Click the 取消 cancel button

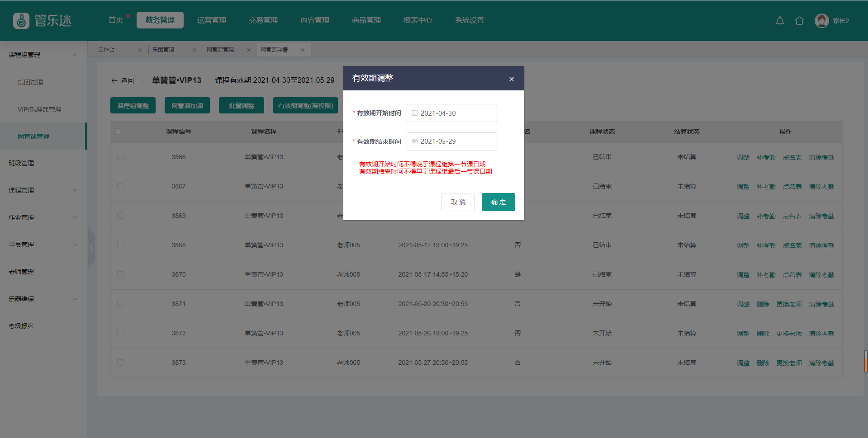pyautogui.click(x=458, y=202)
